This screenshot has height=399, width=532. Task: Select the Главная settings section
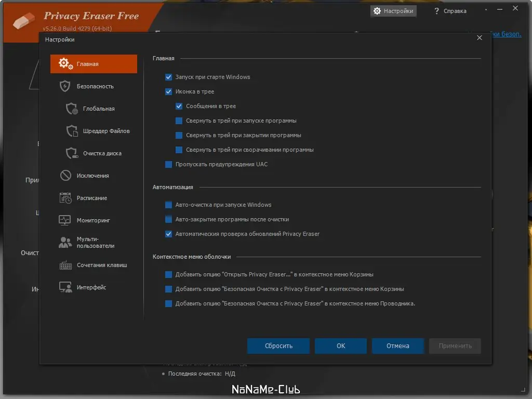(x=94, y=64)
